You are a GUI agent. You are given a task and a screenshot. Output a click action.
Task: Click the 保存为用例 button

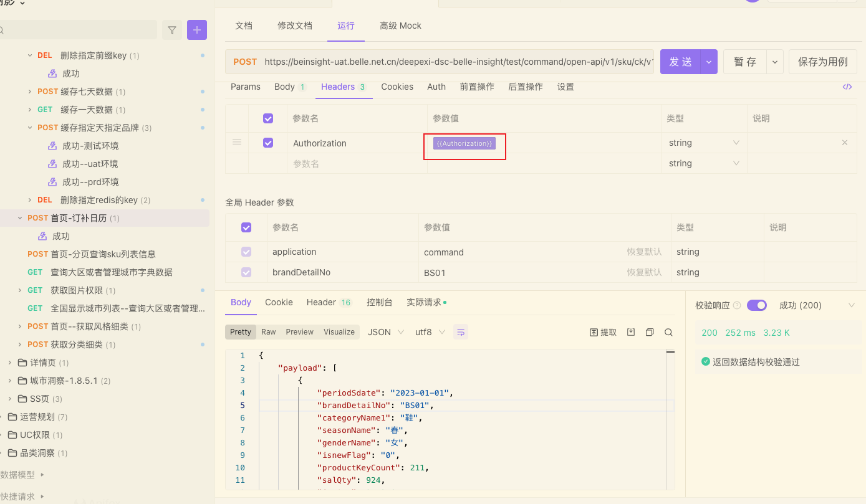point(822,62)
